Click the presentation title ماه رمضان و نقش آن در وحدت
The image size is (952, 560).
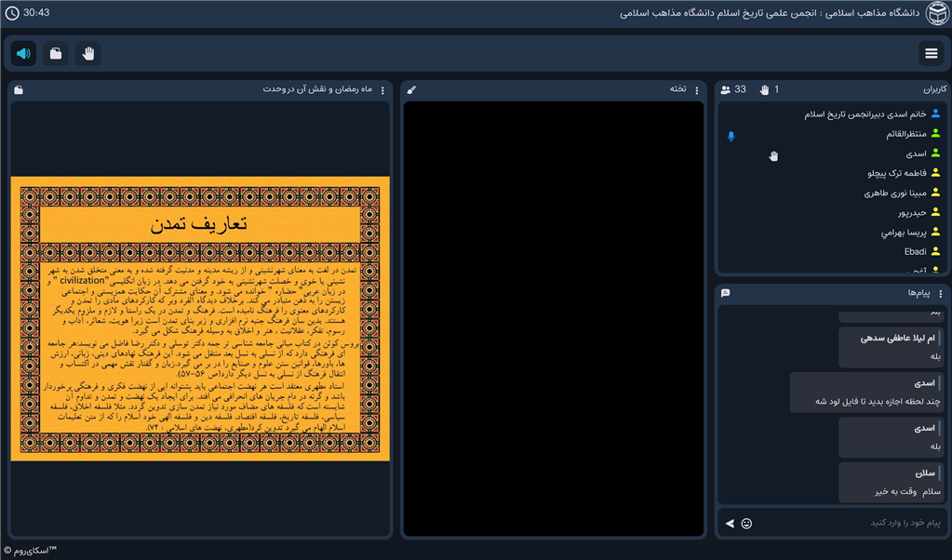click(317, 89)
